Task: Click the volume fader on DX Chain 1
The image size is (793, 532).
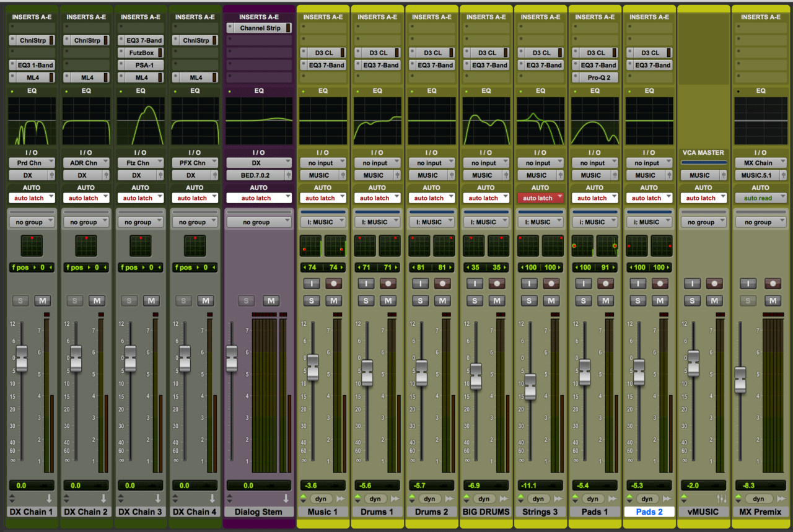Action: 22,359
